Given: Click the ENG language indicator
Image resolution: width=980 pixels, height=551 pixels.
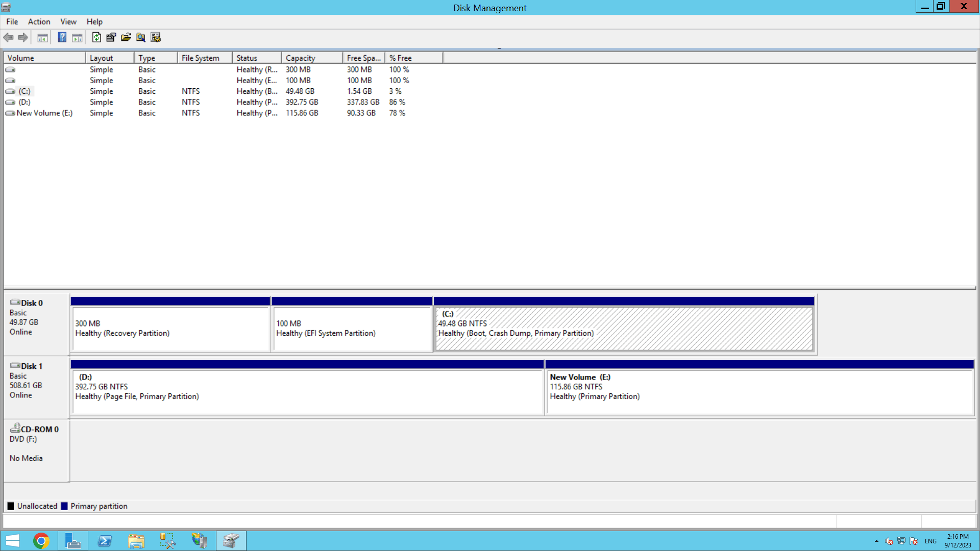Looking at the screenshot, I should coord(930,541).
